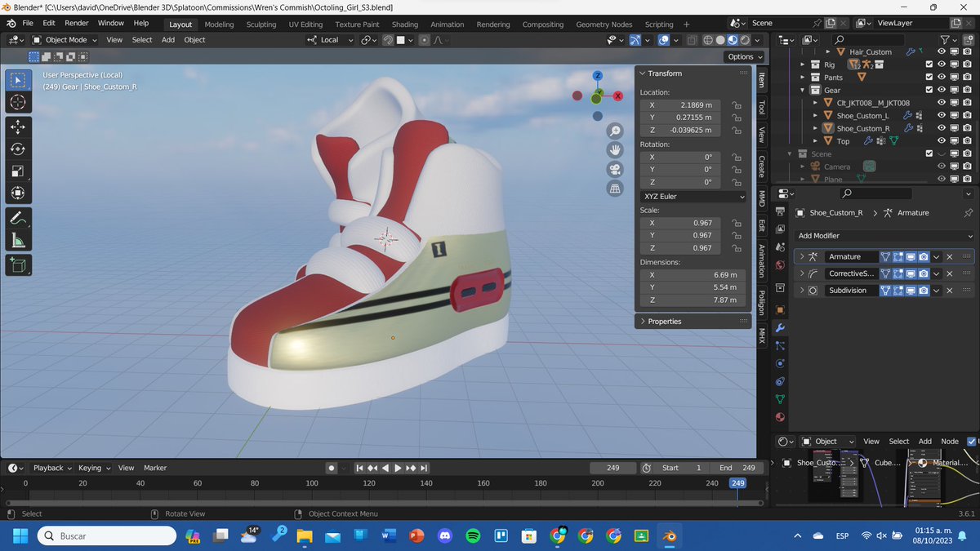Hide Shoe_Custom_L in the viewport
980x551 pixels.
(x=942, y=116)
